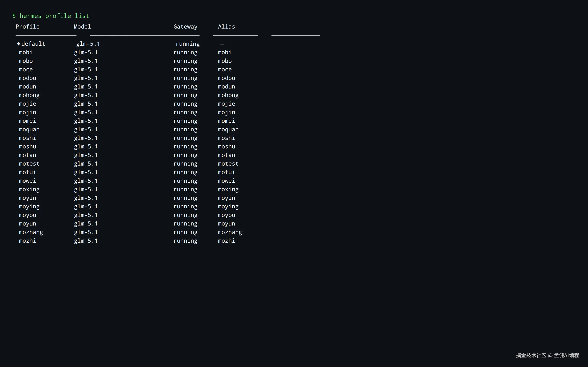
Task: Select the mozhi profile entry
Action: click(x=27, y=241)
